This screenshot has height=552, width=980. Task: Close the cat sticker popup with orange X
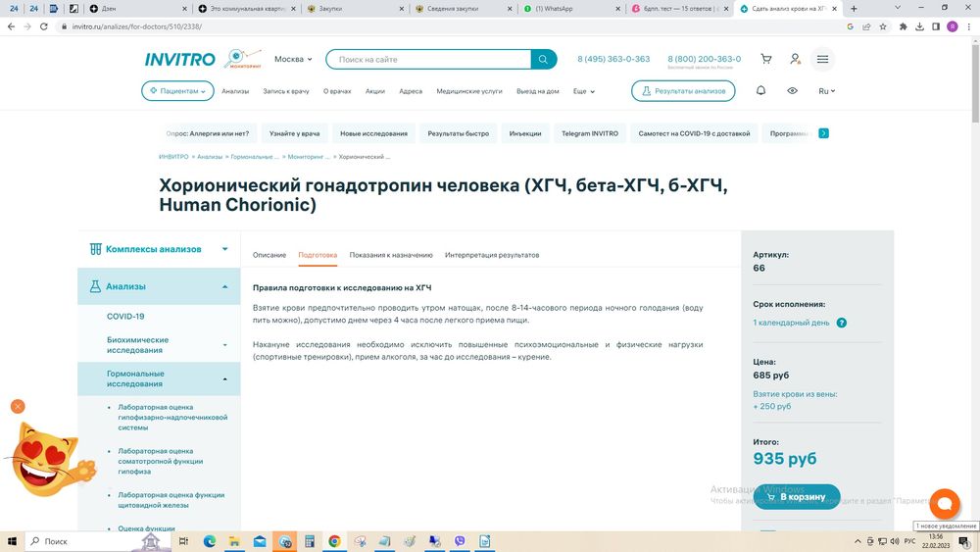click(18, 406)
